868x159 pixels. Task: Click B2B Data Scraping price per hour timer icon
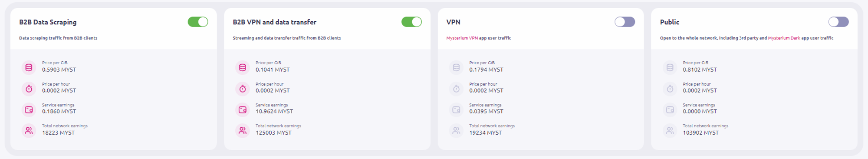(x=29, y=89)
